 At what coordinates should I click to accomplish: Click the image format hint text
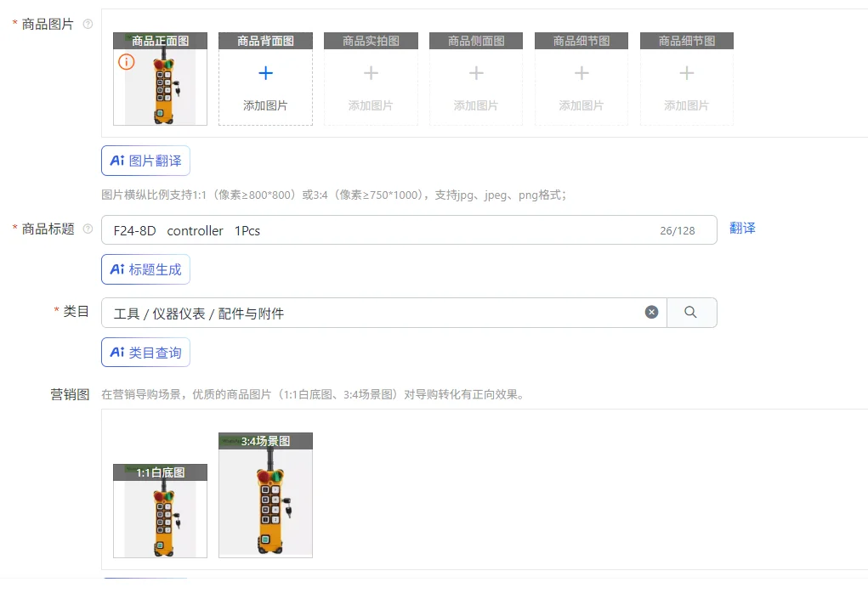(x=334, y=195)
